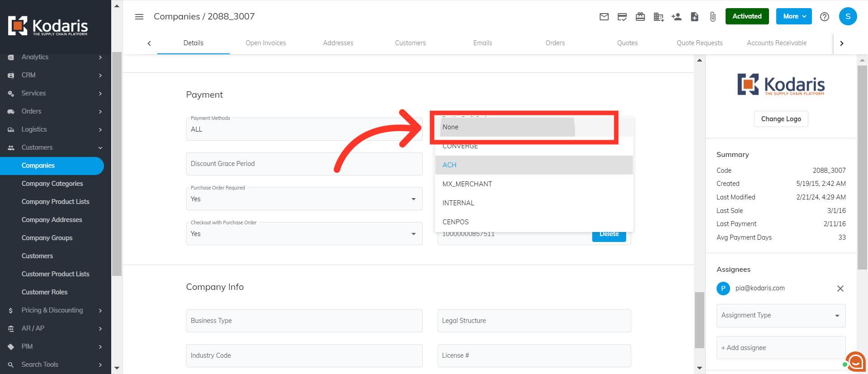Select INTERNAL option

(534, 203)
